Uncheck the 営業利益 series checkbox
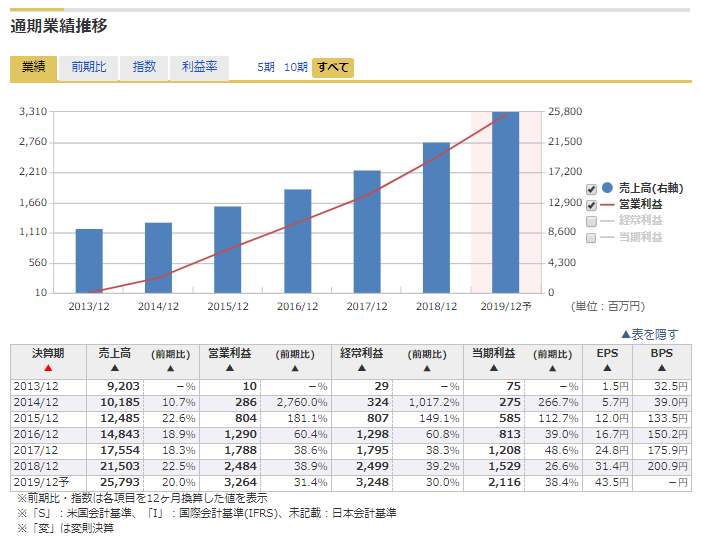 [x=592, y=205]
